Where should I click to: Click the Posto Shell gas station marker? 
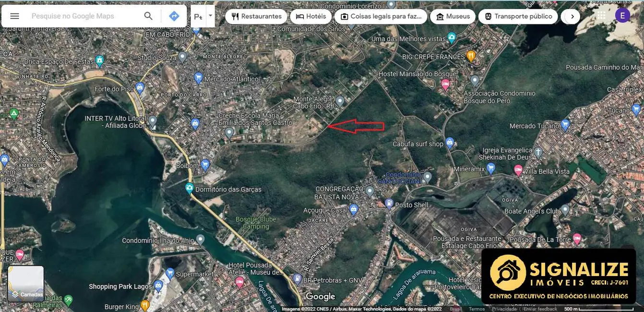click(390, 202)
